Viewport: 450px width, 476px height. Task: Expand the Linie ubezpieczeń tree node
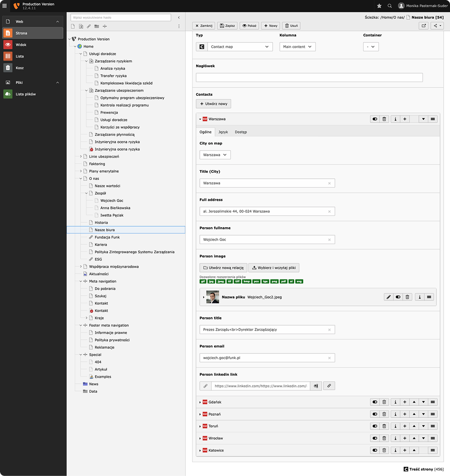(81, 157)
